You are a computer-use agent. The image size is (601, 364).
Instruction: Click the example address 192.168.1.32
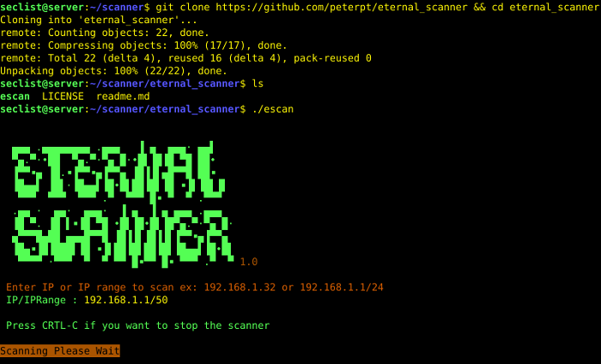pos(240,288)
